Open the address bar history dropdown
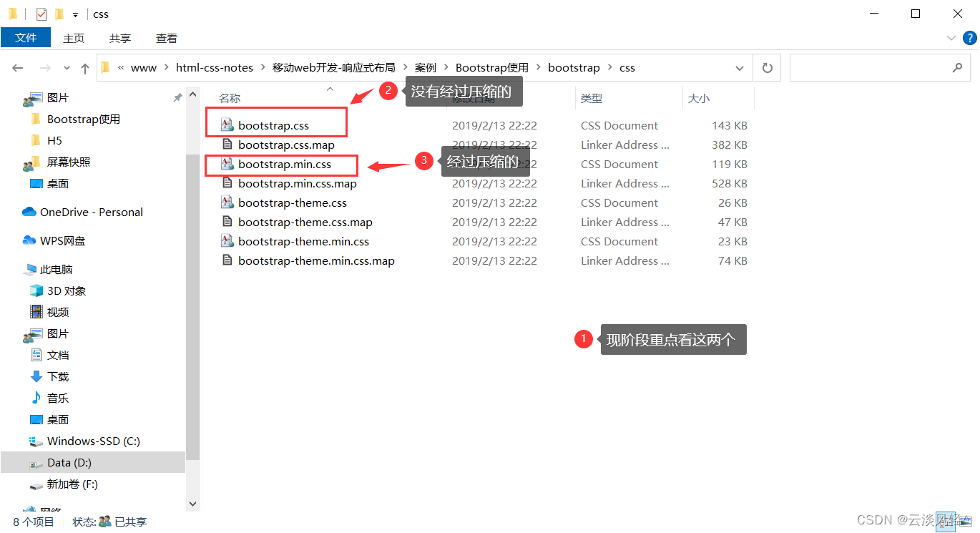 [740, 68]
